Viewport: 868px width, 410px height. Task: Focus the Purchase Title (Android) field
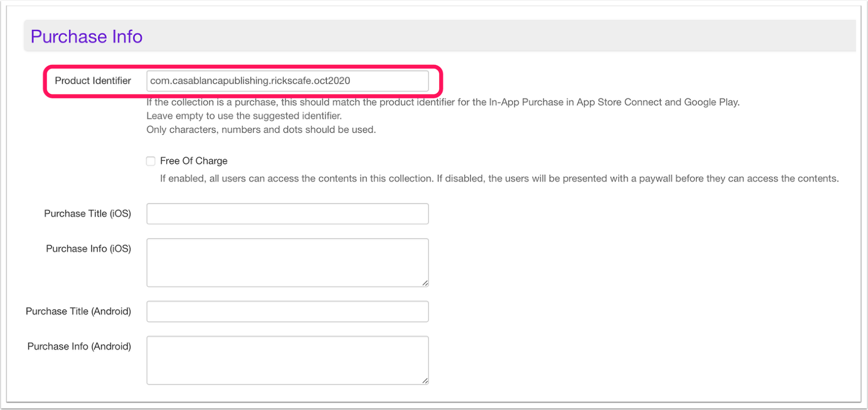[287, 311]
